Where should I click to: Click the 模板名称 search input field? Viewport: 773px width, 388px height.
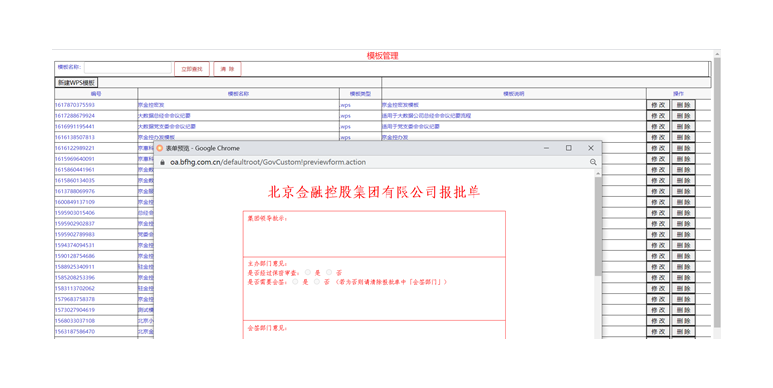pos(128,68)
